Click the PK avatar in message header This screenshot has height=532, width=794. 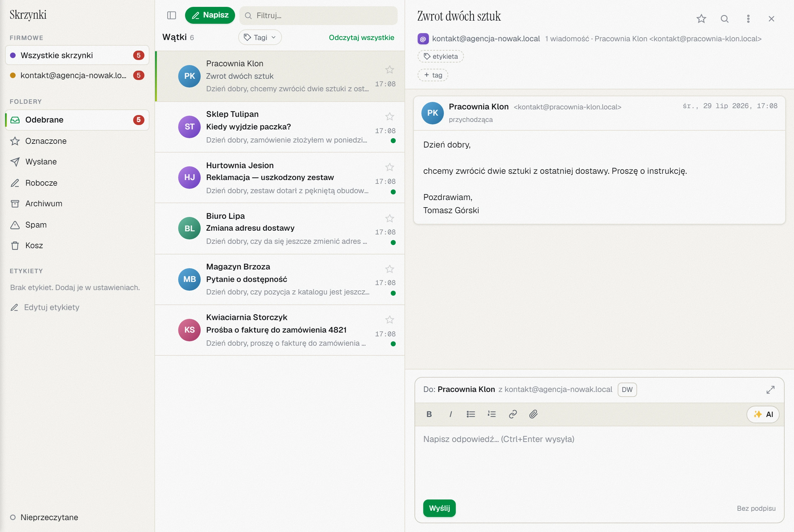coord(432,113)
